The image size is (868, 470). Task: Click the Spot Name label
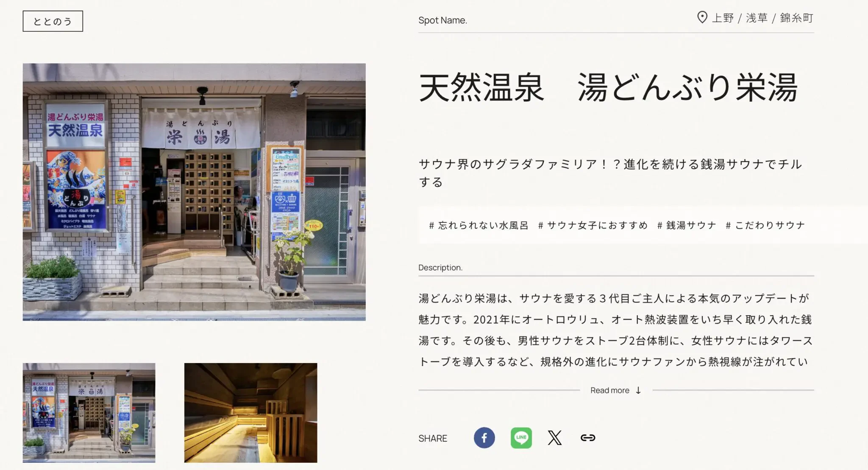coord(442,20)
